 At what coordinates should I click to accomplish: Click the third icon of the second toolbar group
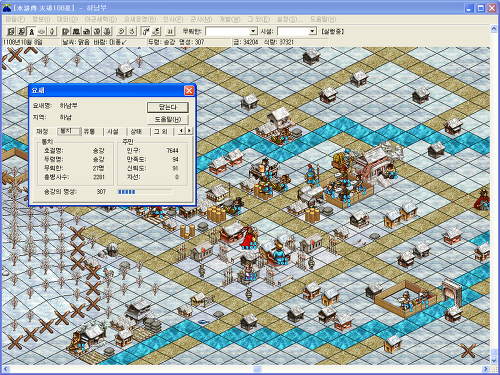pos(86,31)
